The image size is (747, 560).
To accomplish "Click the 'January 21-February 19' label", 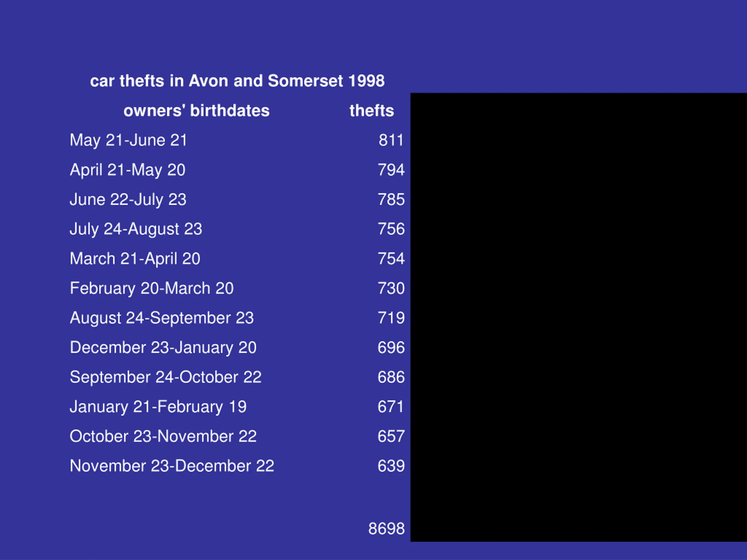I will pyautogui.click(x=158, y=407).
